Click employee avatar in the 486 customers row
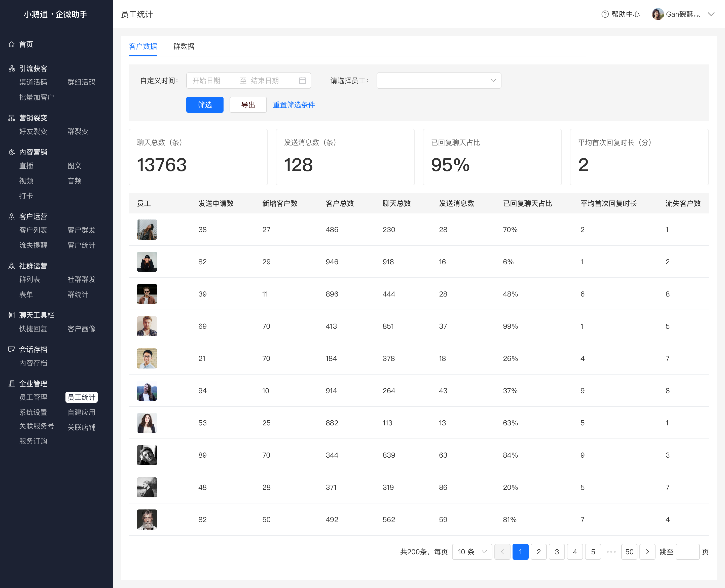Screen dimensions: 725x588 [x=147, y=230]
